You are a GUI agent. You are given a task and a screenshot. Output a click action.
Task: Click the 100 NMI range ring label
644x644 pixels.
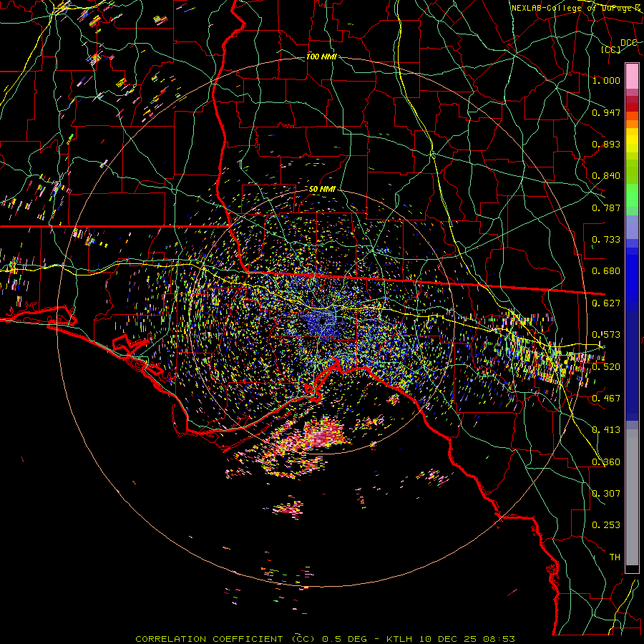[321, 57]
